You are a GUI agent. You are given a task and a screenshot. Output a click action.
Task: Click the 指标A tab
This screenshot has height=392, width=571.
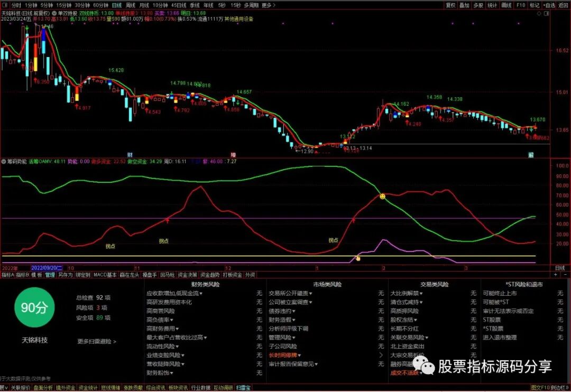click(x=7, y=275)
